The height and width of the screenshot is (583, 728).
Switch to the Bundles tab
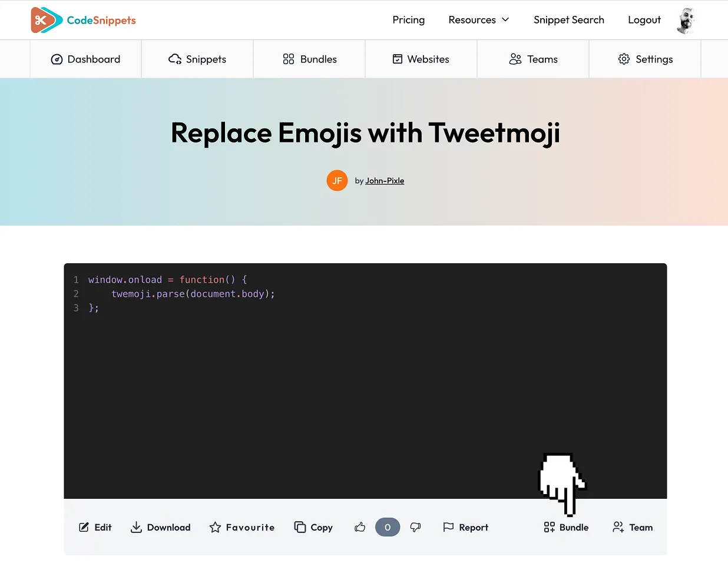[309, 59]
